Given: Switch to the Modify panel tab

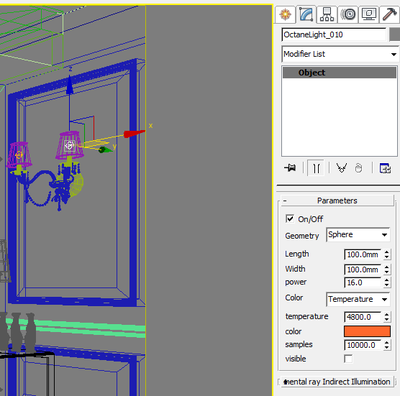Looking at the screenshot, I should 306,14.
